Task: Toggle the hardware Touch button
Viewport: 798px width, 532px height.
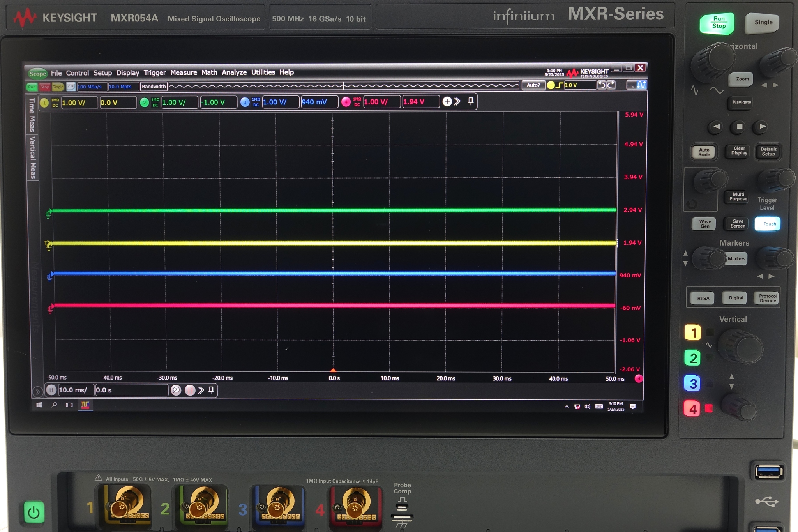Action: (768, 224)
